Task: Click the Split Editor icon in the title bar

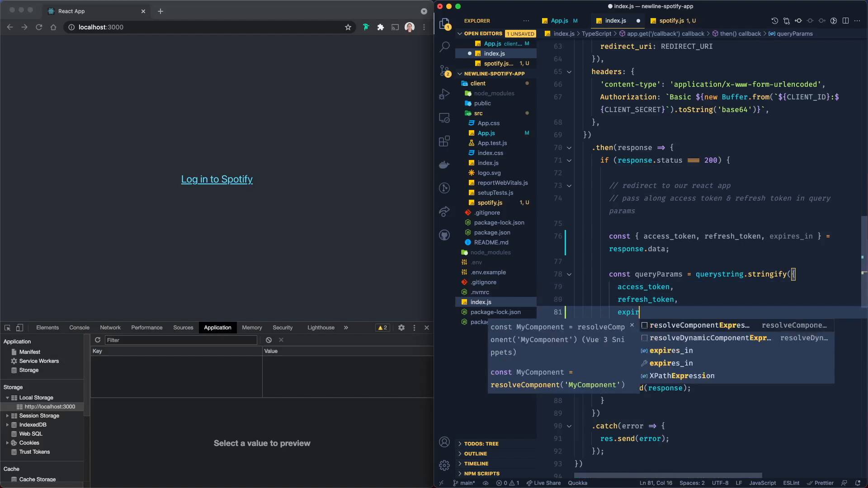Action: pos(846,21)
